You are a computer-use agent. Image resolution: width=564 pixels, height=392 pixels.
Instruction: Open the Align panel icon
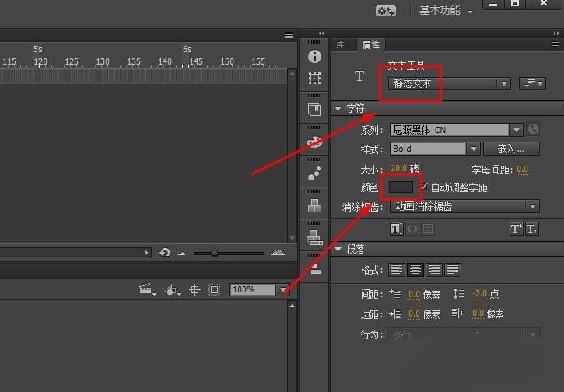[314, 269]
